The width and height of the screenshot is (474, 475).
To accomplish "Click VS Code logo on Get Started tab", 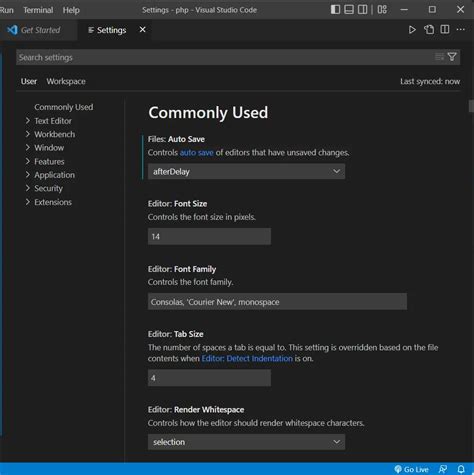I will (x=12, y=30).
